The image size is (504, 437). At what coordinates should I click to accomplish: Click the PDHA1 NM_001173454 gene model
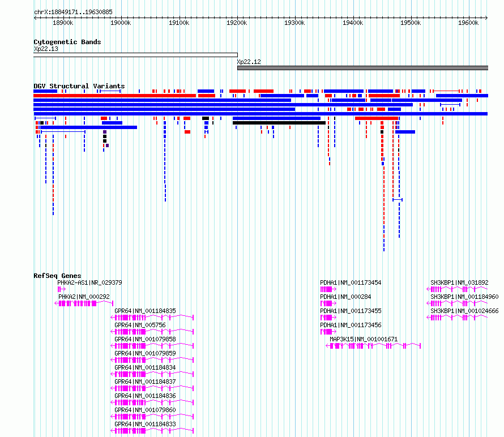(328, 289)
